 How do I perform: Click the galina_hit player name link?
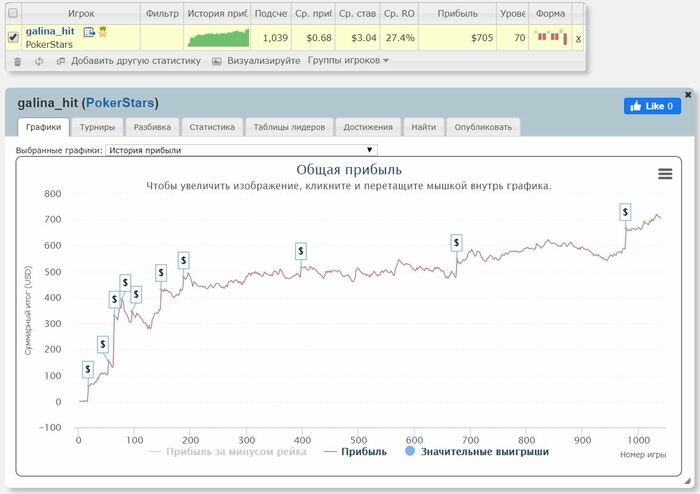tap(50, 31)
